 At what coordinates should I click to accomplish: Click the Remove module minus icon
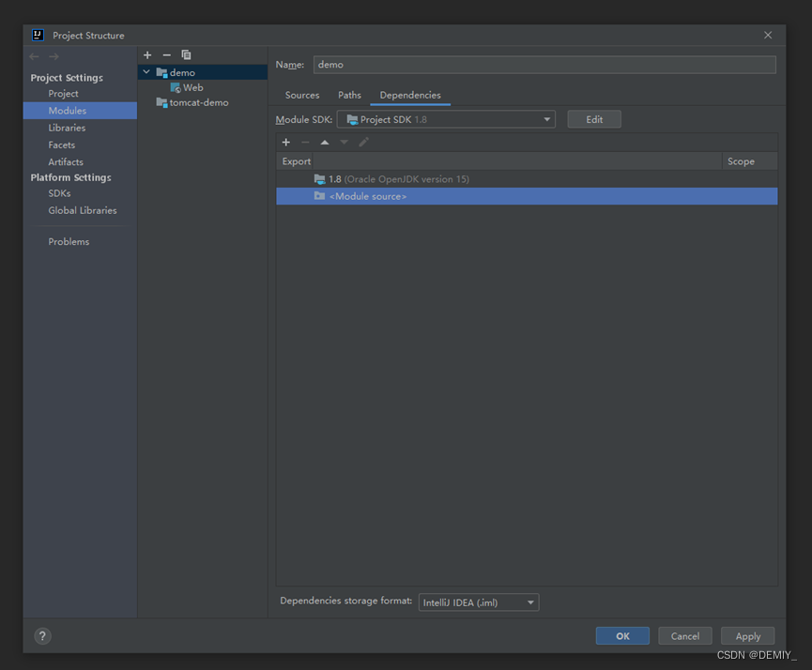point(167,54)
